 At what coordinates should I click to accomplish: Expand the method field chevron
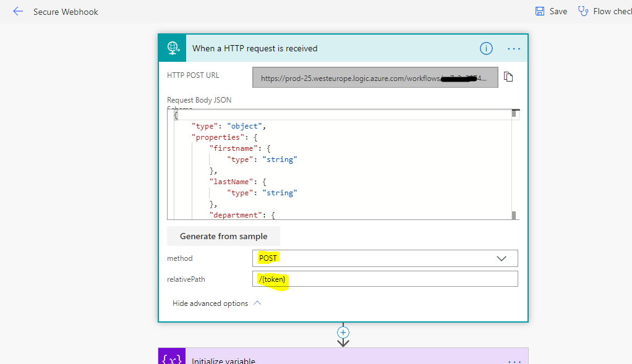coord(502,258)
